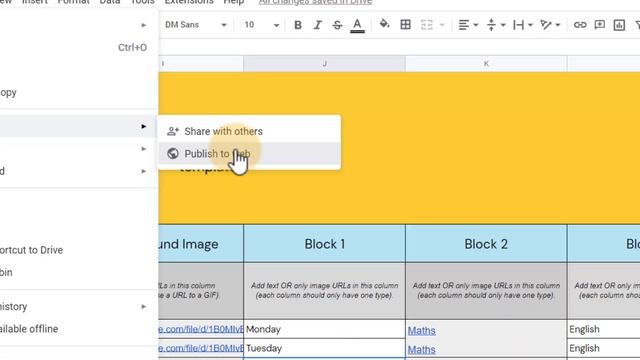Open the Format menu
This screenshot has width=640, height=360.
click(73, 2)
